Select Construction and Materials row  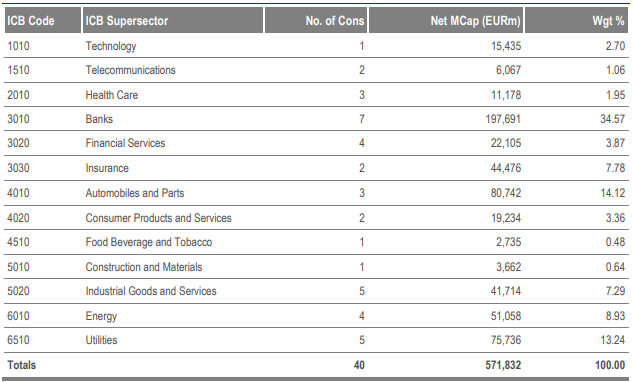(316, 267)
